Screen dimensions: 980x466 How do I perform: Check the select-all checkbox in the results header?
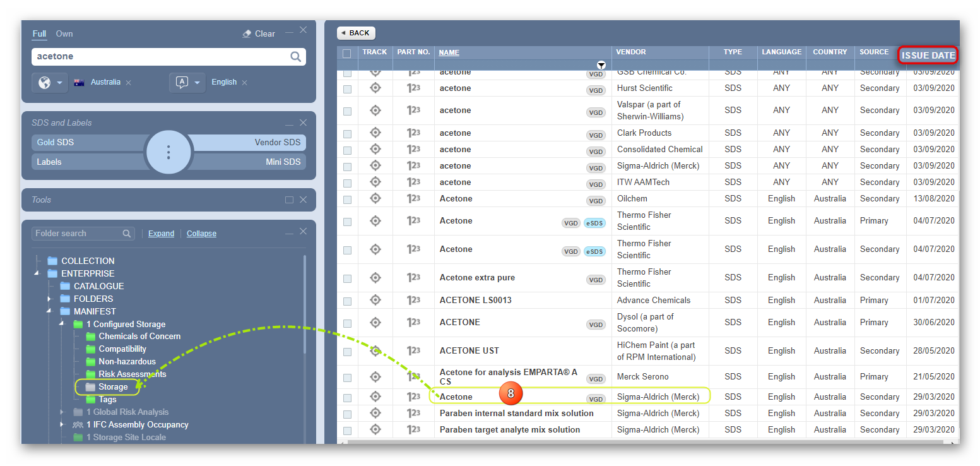click(347, 52)
